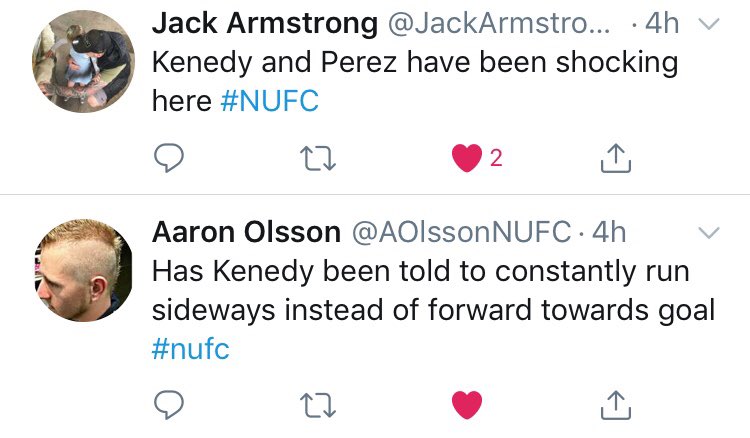Click the @JackArmstro... handle

tap(499, 23)
